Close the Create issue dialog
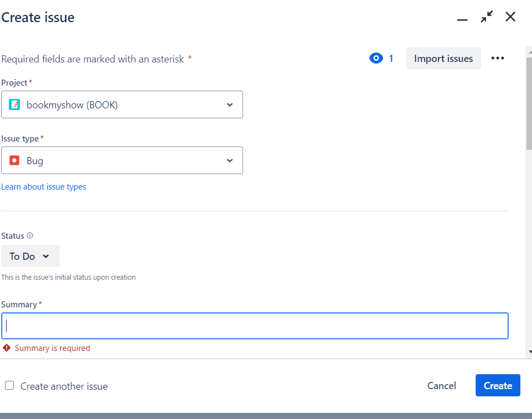This screenshot has height=419, width=532. tap(510, 17)
